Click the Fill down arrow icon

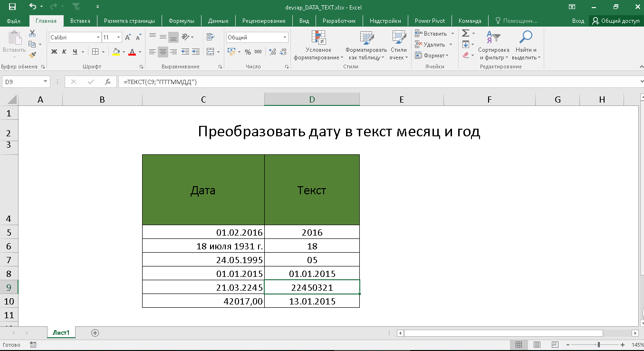[x=466, y=44]
